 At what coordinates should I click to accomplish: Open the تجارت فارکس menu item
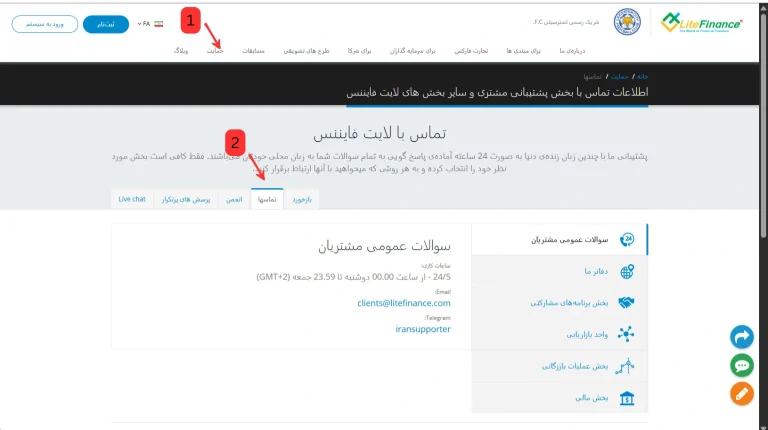pyautogui.click(x=471, y=51)
